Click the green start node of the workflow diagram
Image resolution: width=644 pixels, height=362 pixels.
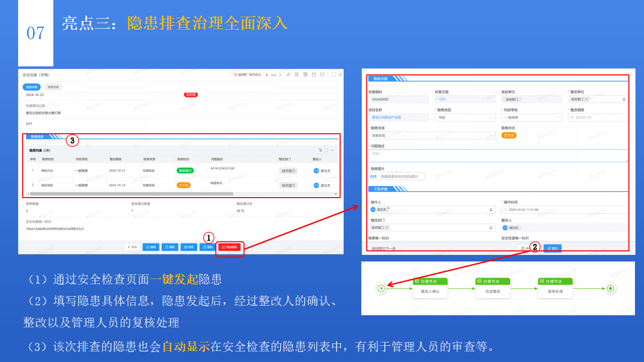click(x=381, y=289)
